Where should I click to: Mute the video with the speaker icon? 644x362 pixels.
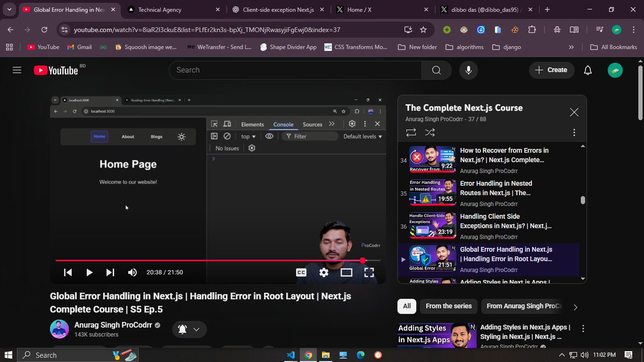[132, 272]
